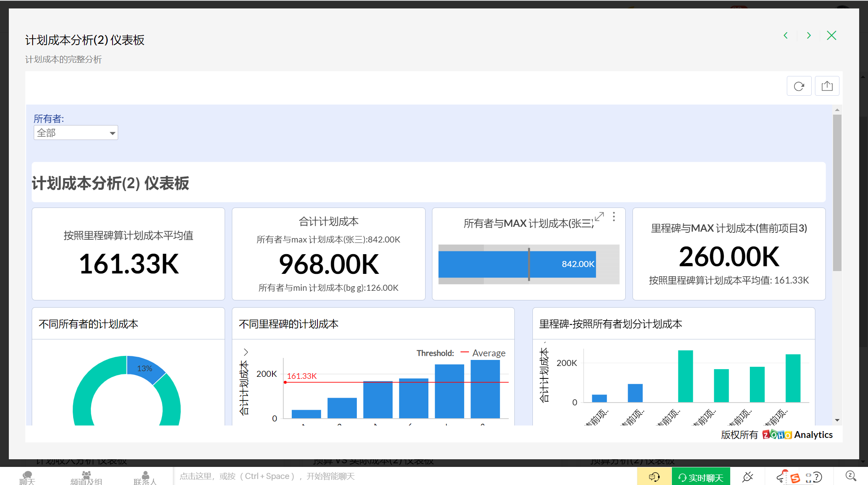Open the Zia search magnifier icon
This screenshot has height=485, width=868.
[850, 476]
